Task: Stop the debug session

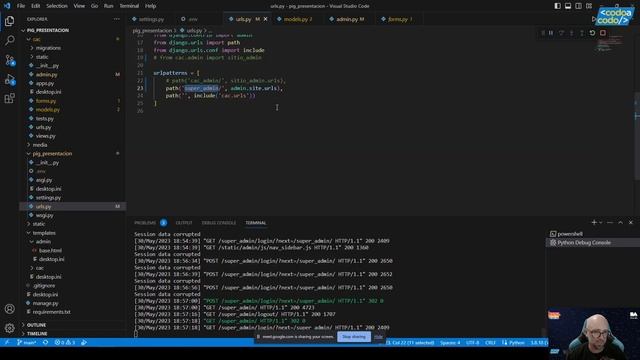Action: pos(603,33)
